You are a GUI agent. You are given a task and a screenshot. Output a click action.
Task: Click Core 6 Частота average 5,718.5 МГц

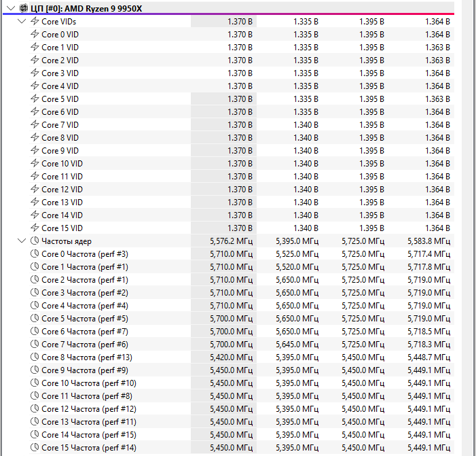coord(428,332)
